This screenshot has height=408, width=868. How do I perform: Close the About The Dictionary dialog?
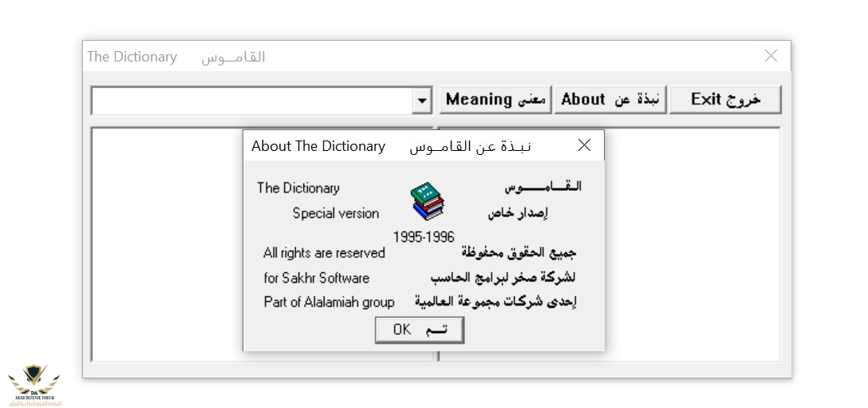[584, 145]
